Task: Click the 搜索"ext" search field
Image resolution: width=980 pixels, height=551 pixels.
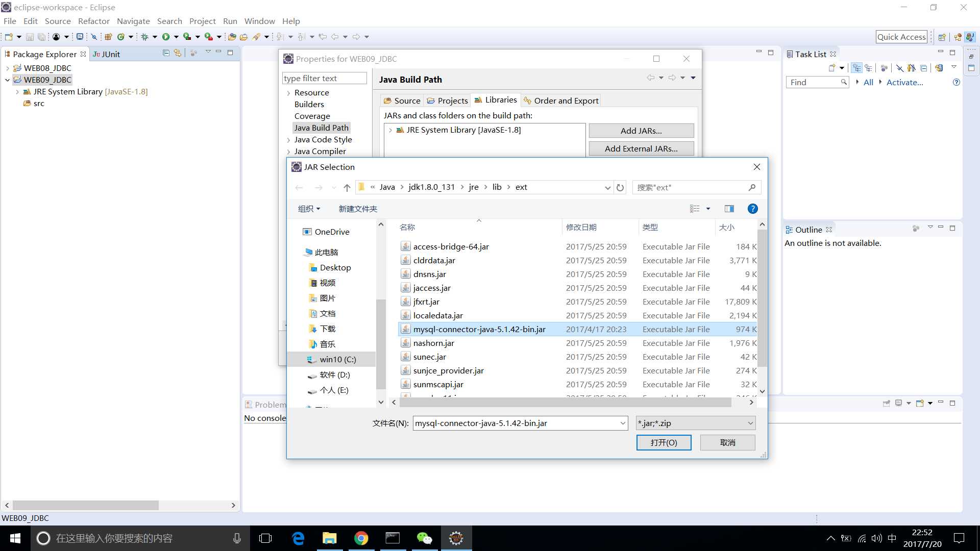Action: pos(696,187)
